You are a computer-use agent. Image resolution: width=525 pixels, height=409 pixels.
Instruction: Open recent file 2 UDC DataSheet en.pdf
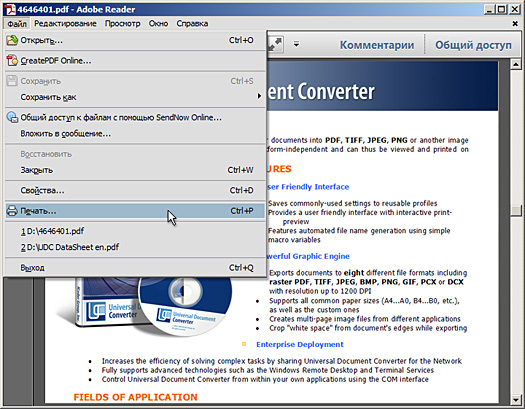(x=135, y=247)
